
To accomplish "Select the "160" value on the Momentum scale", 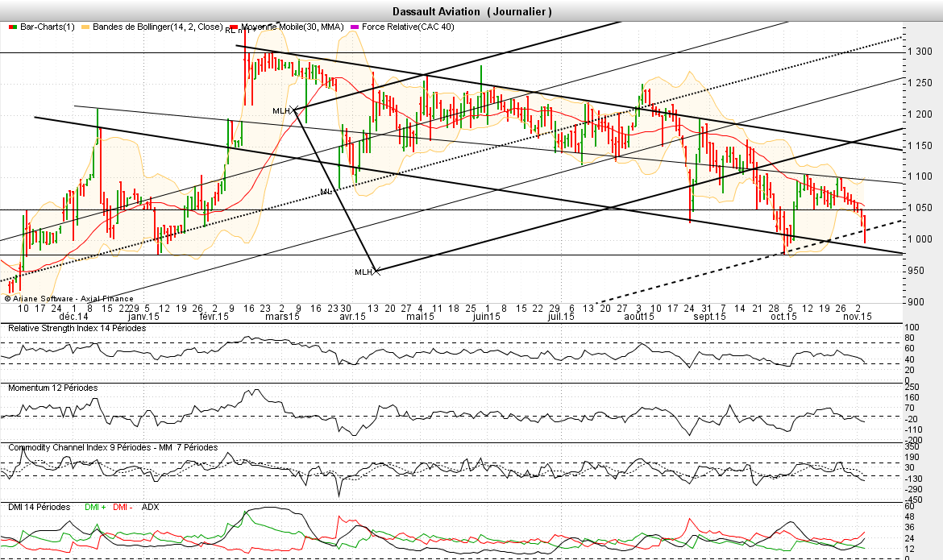I will coord(912,397).
